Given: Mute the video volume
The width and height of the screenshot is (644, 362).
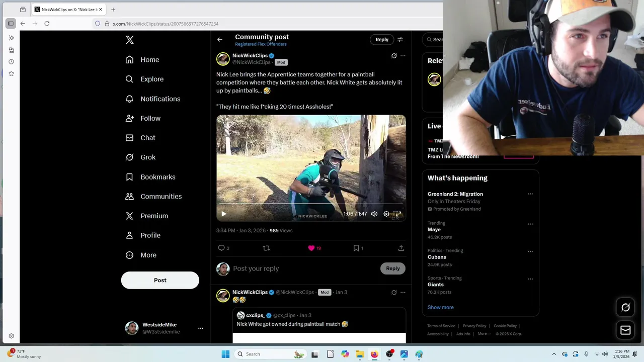Looking at the screenshot, I should 374,214.
